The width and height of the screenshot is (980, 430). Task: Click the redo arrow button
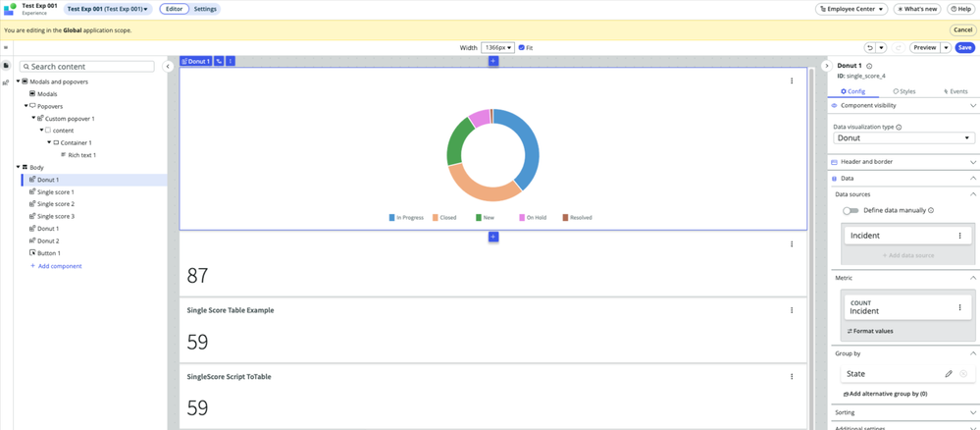(898, 47)
